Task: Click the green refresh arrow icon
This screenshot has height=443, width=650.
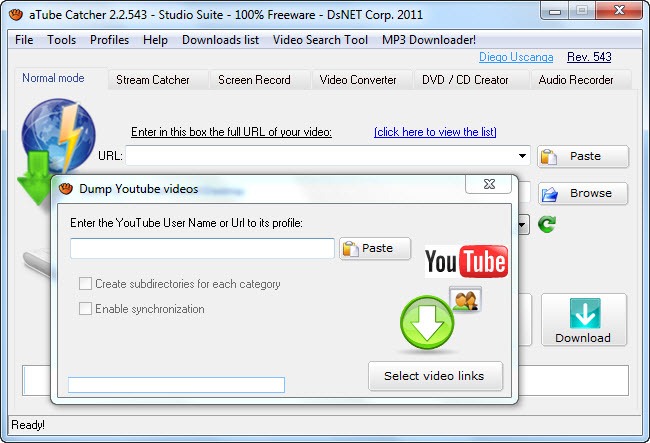Action: point(547,224)
